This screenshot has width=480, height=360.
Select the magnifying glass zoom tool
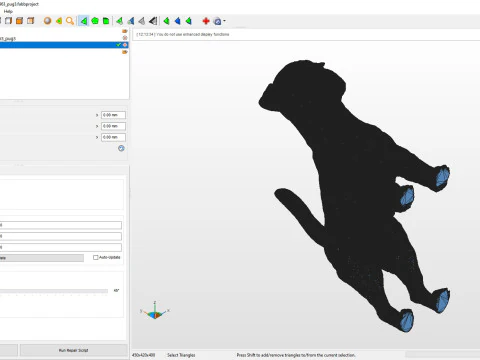(x=70, y=21)
